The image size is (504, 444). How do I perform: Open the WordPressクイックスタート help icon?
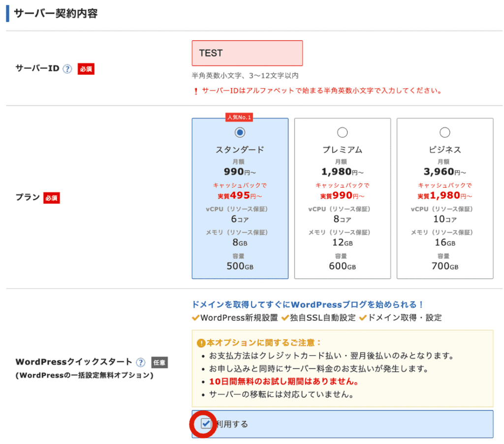[140, 362]
